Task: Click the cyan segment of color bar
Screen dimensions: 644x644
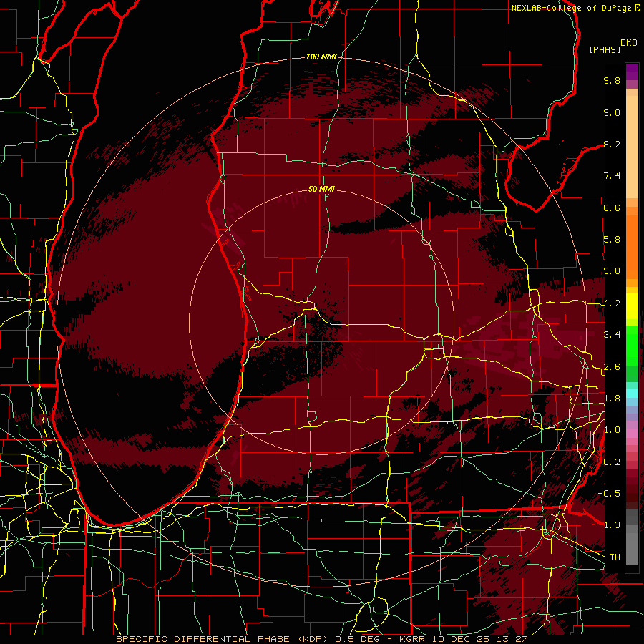Action: [x=632, y=393]
